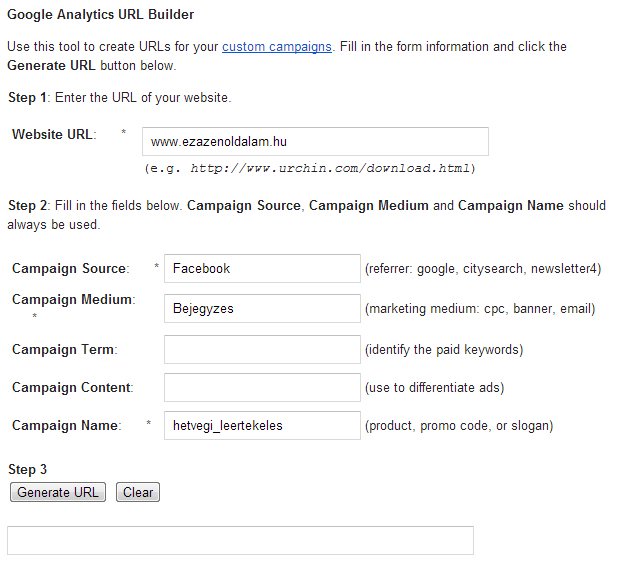Click the Step 3 heading
Image resolution: width=625 pixels, height=564 pixels.
[28, 469]
